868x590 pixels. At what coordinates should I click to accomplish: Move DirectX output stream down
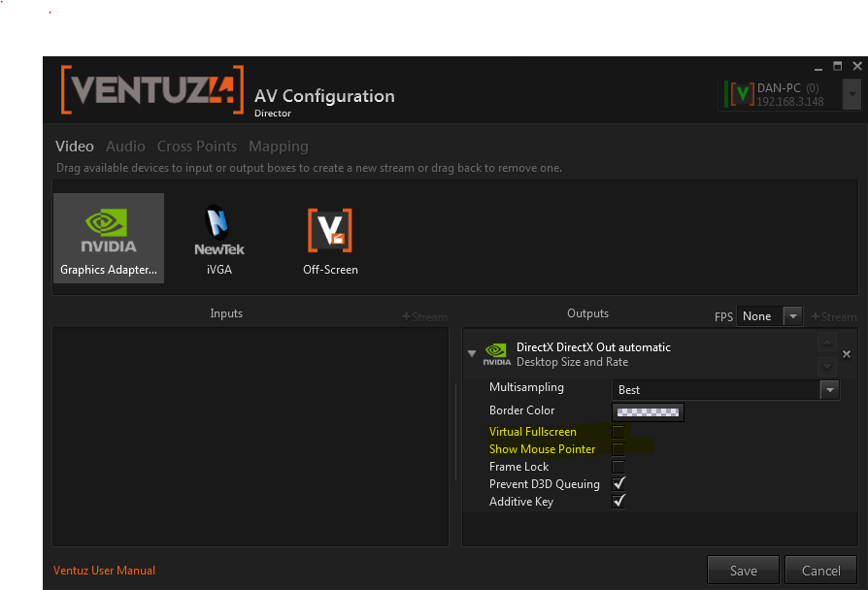pos(826,366)
